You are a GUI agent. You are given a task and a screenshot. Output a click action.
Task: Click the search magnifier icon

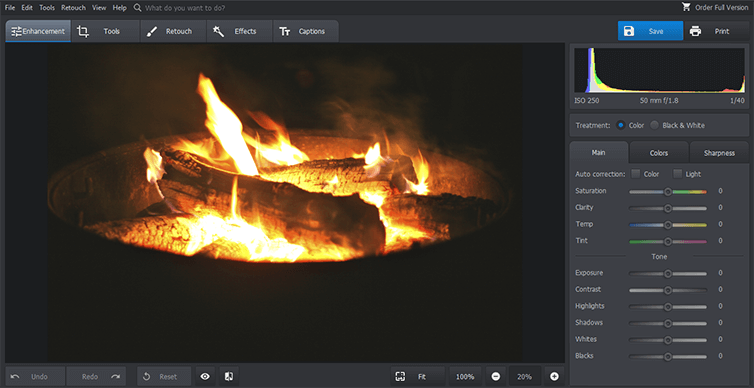point(138,8)
